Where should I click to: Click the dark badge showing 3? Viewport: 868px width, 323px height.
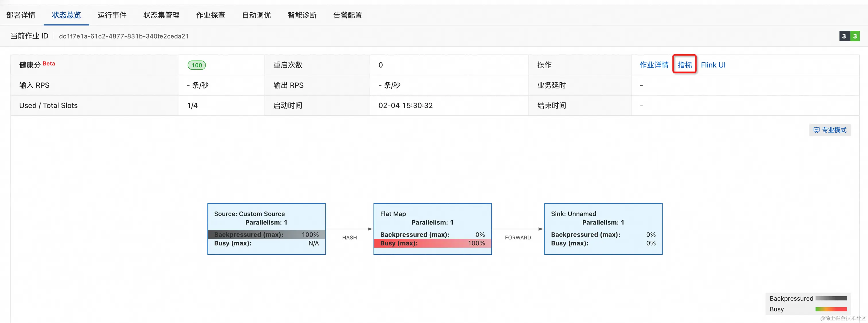(x=844, y=36)
